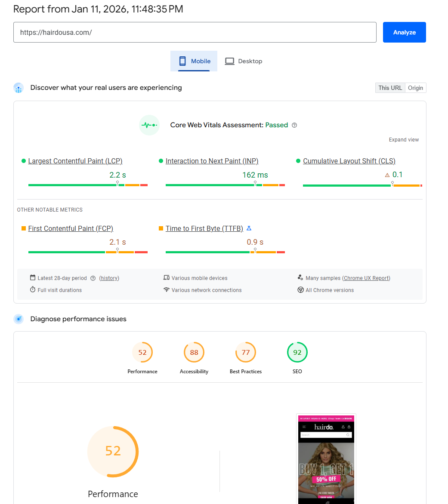Open Cumulative Layout Shift (CLS) link
448x504 pixels.
point(349,161)
